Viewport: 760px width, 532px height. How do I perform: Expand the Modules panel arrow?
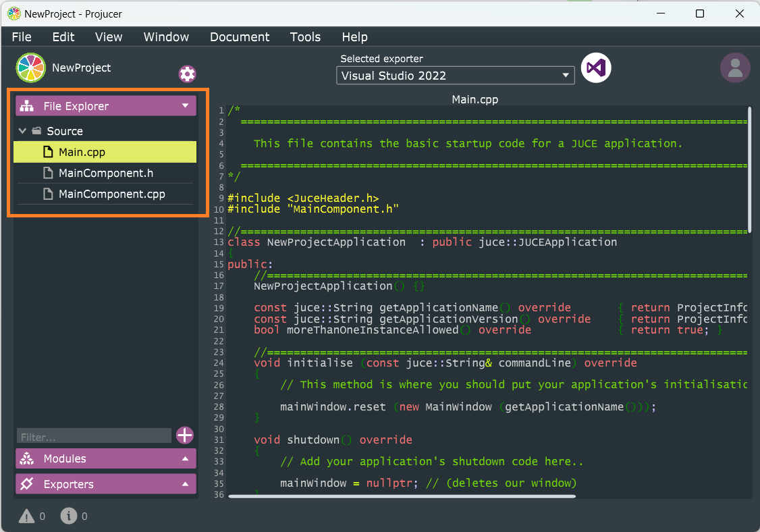coord(185,458)
